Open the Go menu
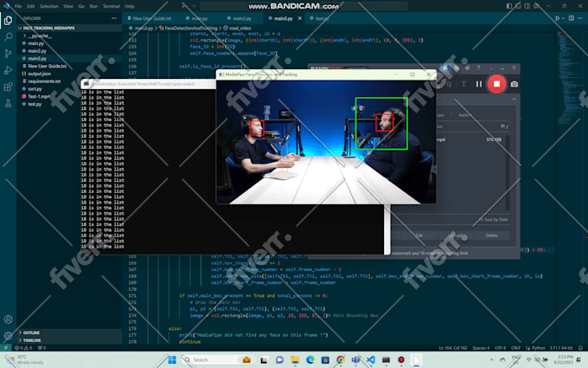The image size is (588, 368). click(81, 6)
